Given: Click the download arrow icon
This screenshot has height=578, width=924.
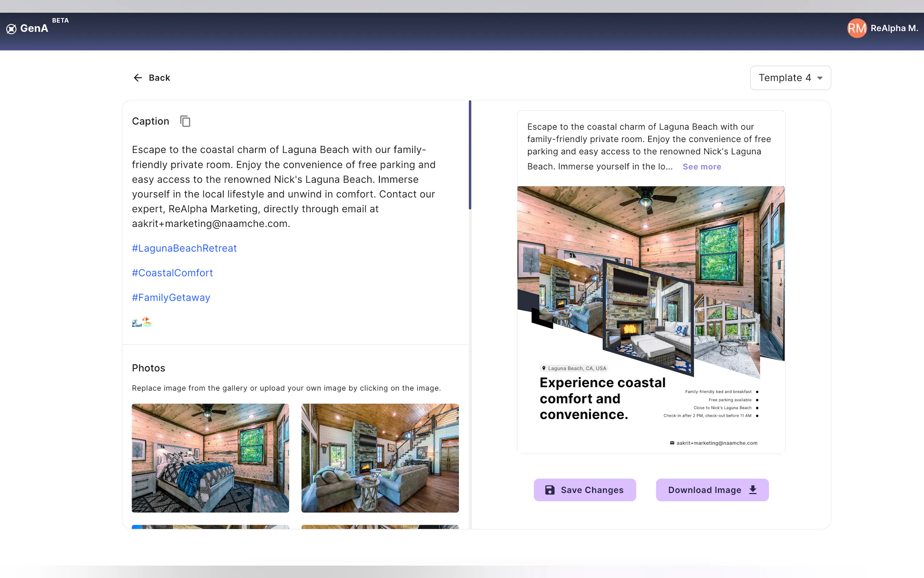Looking at the screenshot, I should point(753,490).
